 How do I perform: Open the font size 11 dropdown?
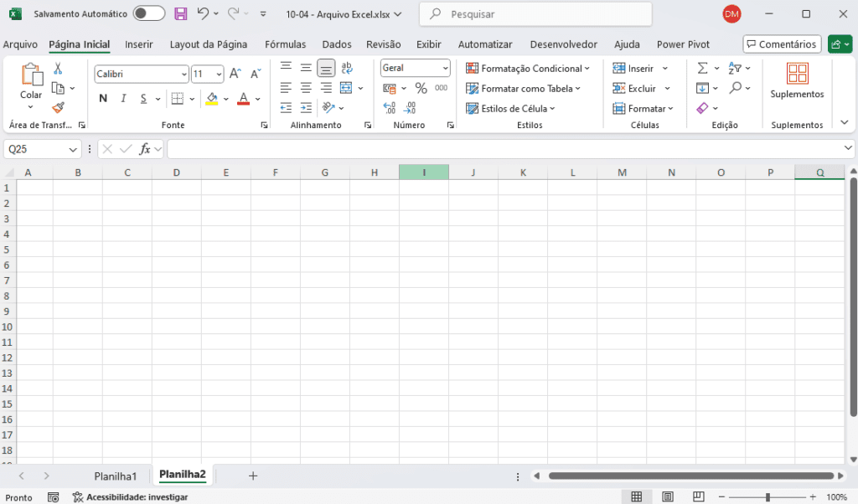tap(219, 74)
